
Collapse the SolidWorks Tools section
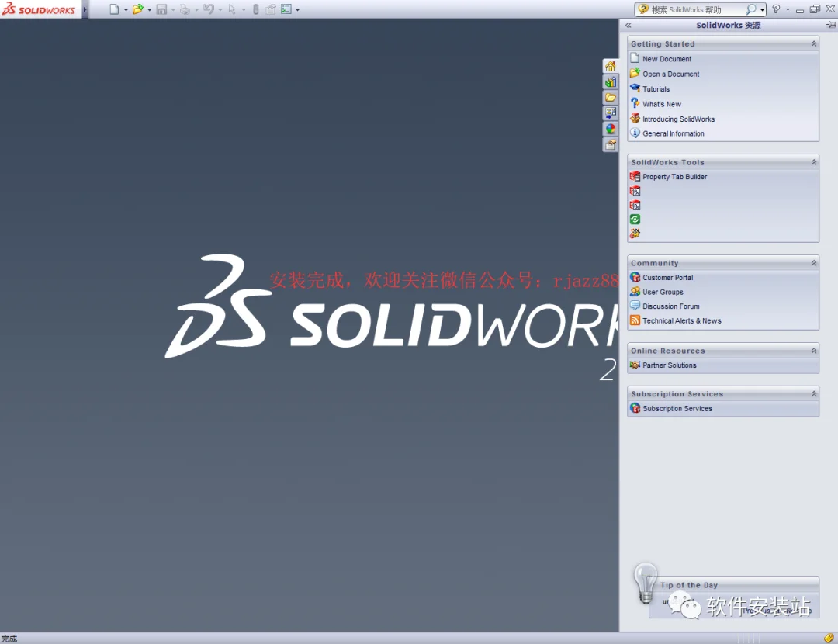coord(813,162)
